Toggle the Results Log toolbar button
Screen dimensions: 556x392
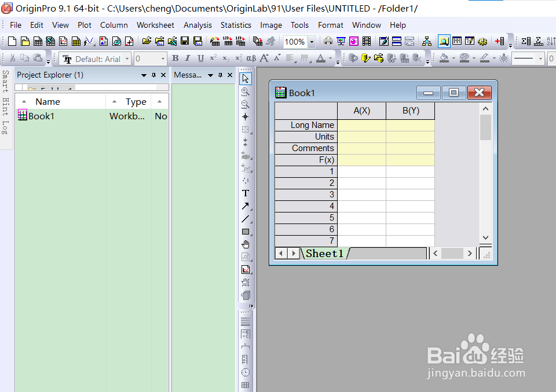(x=457, y=42)
